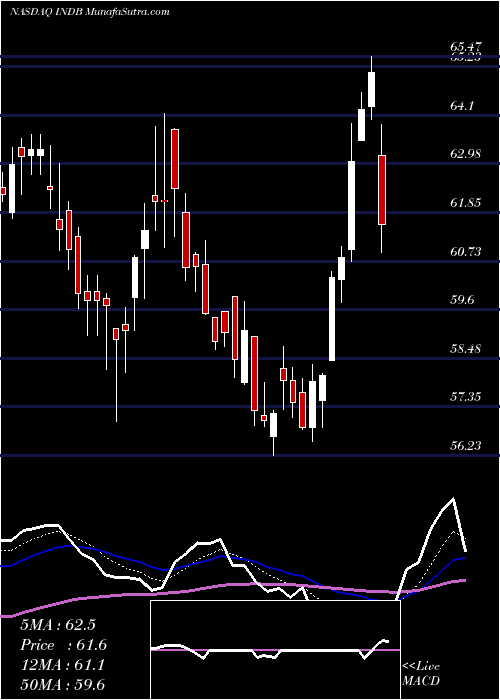Click the 57.35 price level label
The height and width of the screenshot is (700, 500).
(x=466, y=396)
